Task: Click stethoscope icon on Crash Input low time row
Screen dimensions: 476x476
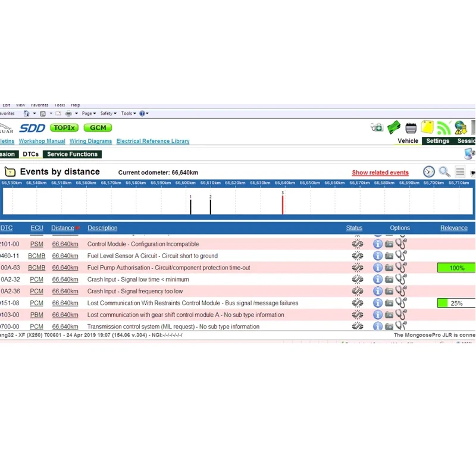Action: (401, 279)
